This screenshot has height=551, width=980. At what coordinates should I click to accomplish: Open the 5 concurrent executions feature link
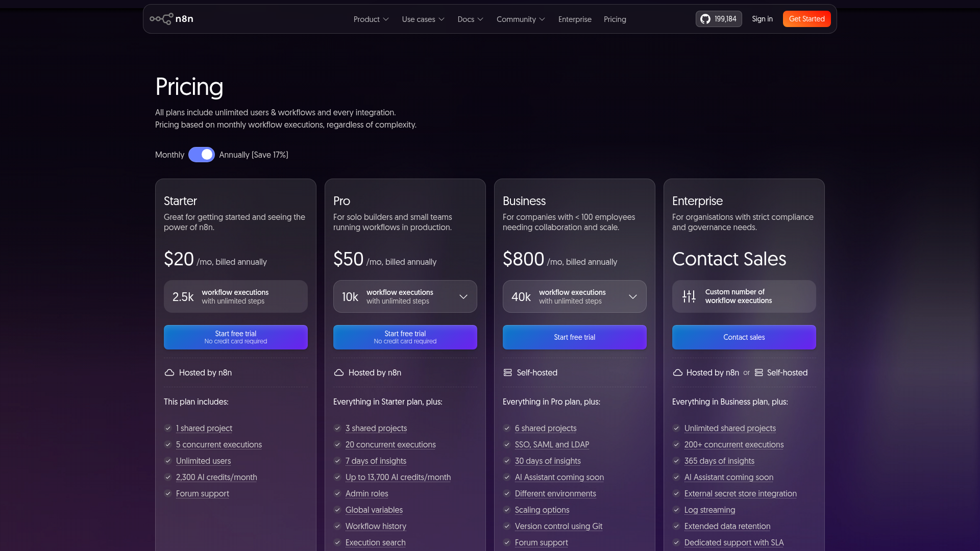tap(219, 444)
